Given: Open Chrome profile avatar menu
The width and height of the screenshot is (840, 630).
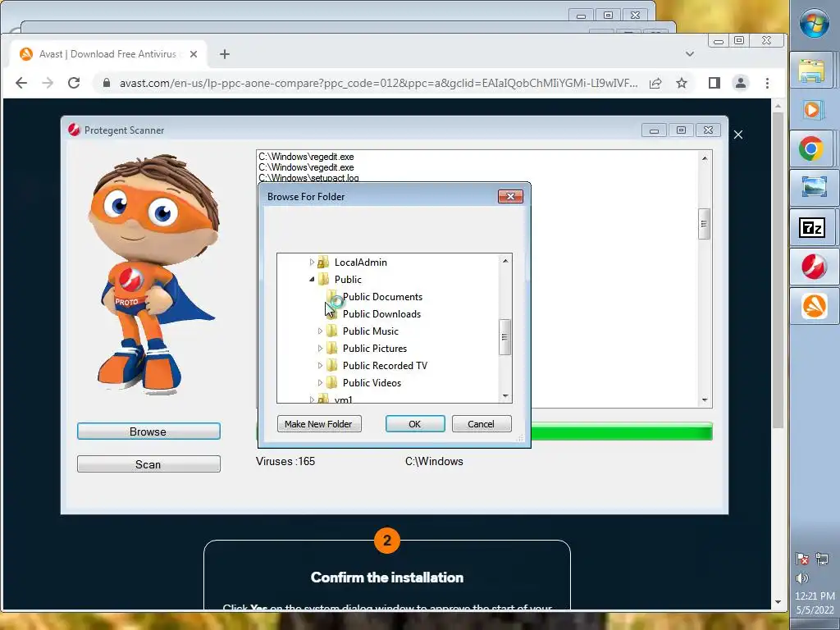Looking at the screenshot, I should [x=741, y=83].
